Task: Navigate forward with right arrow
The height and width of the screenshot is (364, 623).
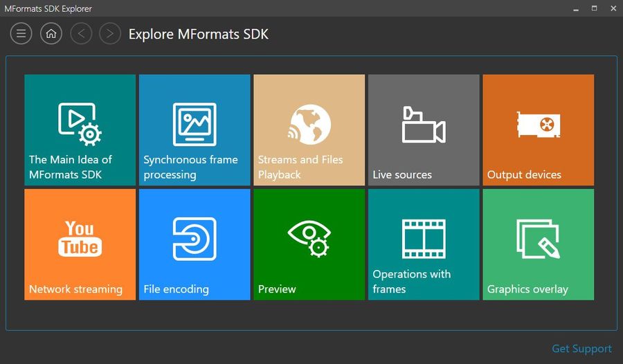Action: 110,33
